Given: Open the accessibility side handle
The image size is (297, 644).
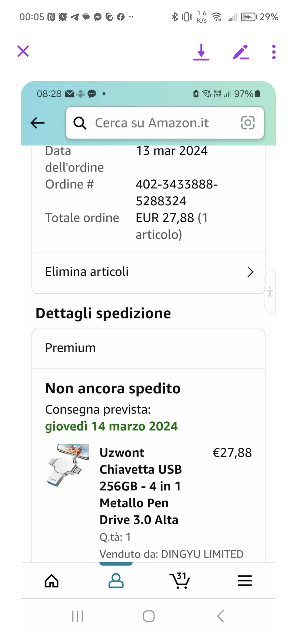Looking at the screenshot, I should point(270,292).
